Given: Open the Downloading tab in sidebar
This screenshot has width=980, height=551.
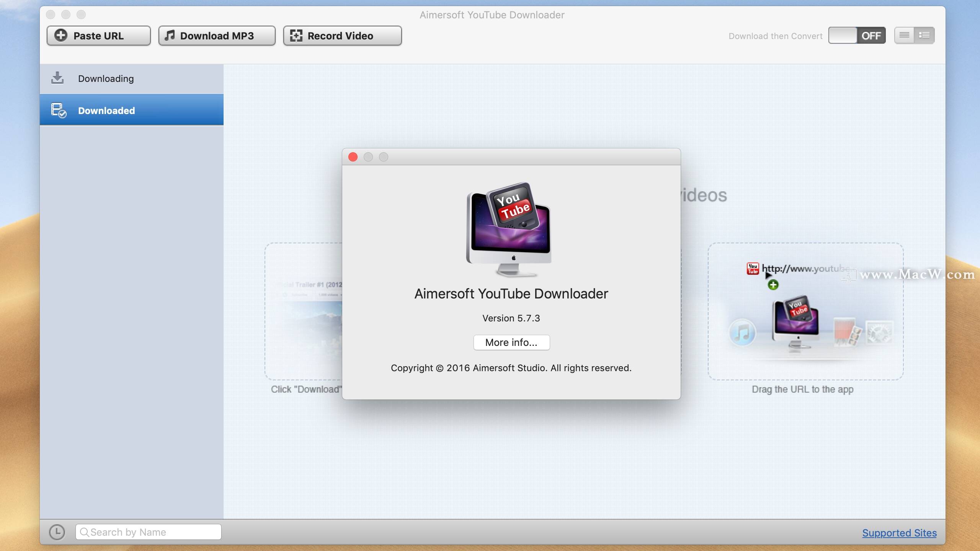Looking at the screenshot, I should (x=132, y=79).
